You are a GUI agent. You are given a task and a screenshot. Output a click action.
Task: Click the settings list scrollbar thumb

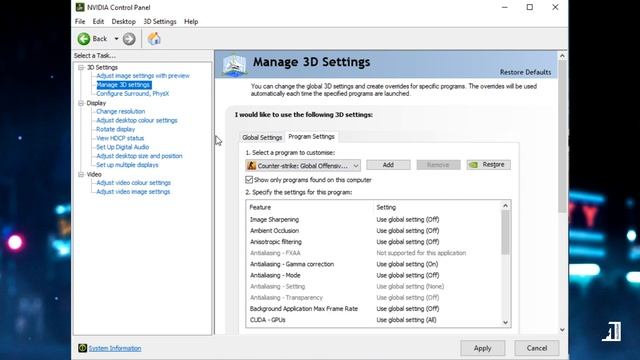tap(505, 233)
